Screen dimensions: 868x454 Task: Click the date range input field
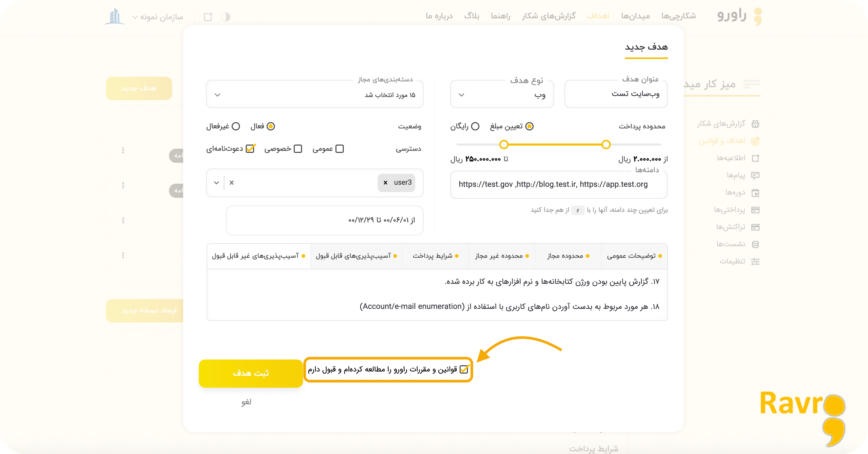coord(324,220)
